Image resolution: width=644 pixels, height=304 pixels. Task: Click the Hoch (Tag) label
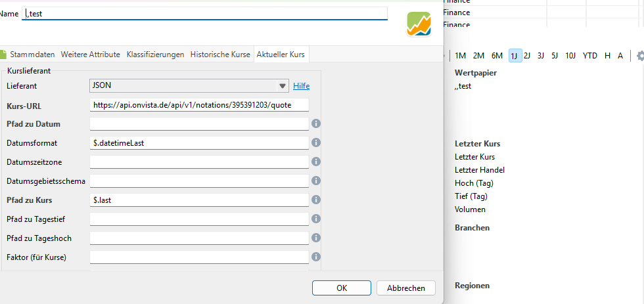coord(474,183)
